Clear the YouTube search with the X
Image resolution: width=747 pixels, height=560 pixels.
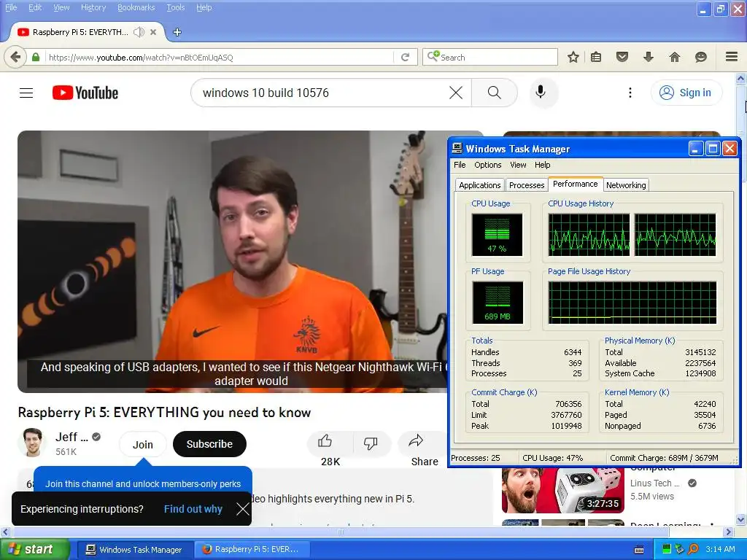(456, 93)
